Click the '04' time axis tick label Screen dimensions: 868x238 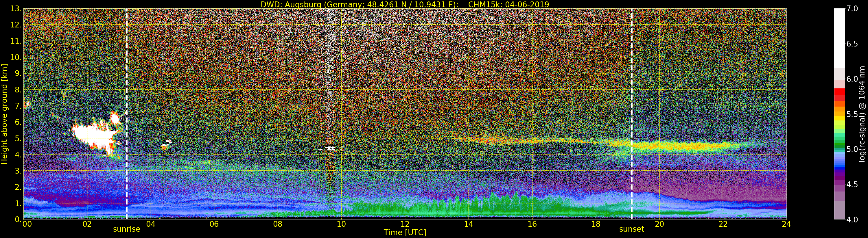tap(151, 224)
